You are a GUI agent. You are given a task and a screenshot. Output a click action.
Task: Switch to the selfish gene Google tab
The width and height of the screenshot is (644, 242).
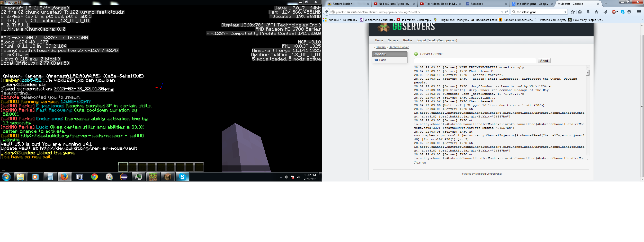click(x=532, y=4)
